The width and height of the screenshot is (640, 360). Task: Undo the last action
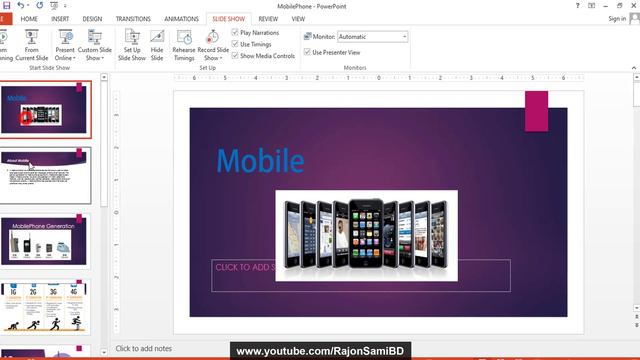pos(20,5)
